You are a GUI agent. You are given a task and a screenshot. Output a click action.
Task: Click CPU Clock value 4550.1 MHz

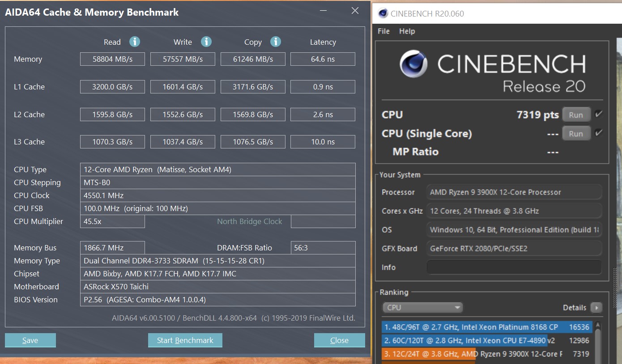click(218, 195)
